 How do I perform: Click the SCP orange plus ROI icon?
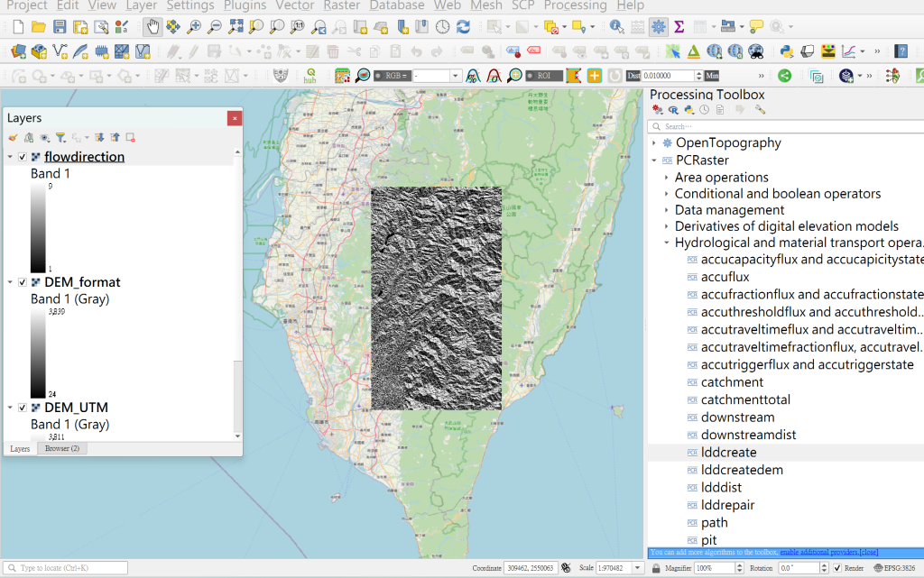(x=595, y=76)
